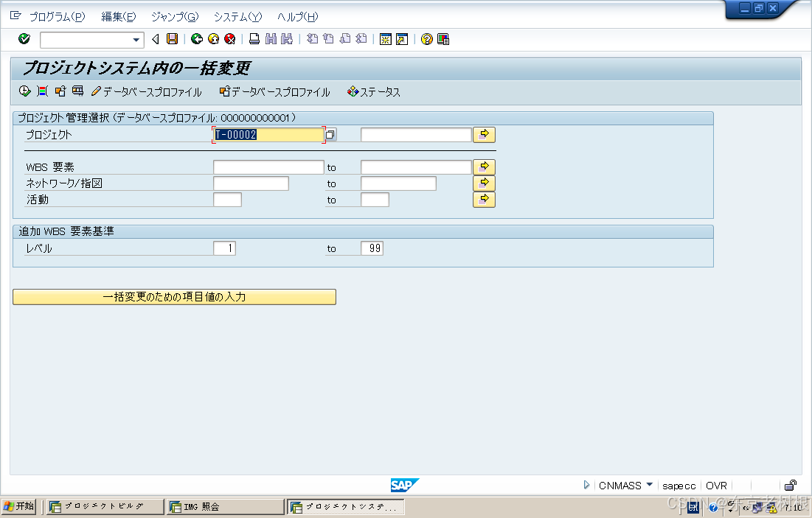
Task: Click the pencil データベースプロファイル button
Action: click(x=147, y=91)
